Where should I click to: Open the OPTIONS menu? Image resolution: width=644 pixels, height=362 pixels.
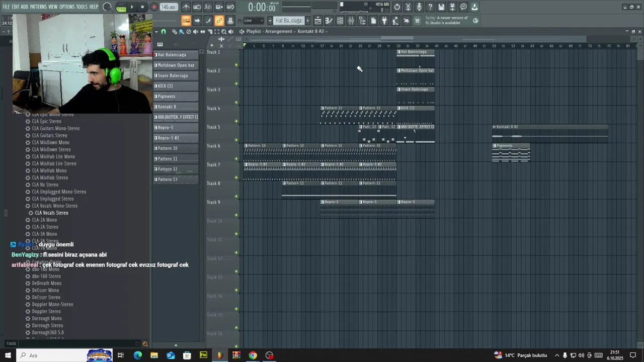(x=67, y=7)
